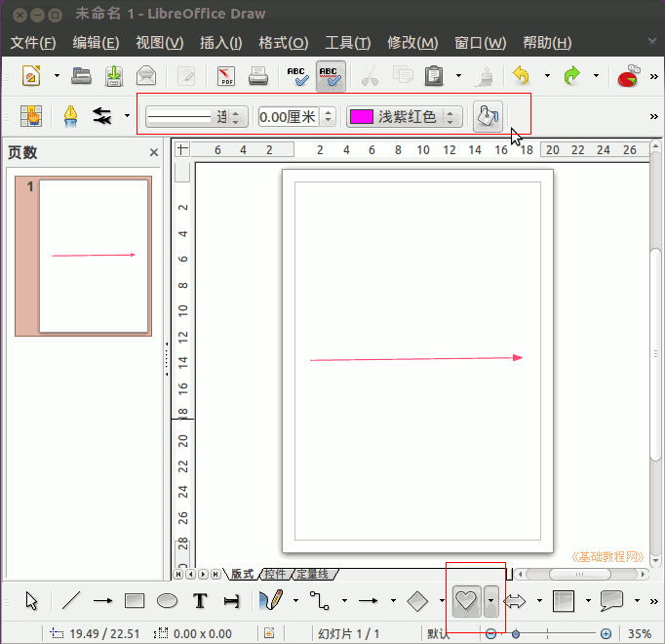Open the line color 浅紫红色 dropdown
The height and width of the screenshot is (644, 665).
point(404,117)
